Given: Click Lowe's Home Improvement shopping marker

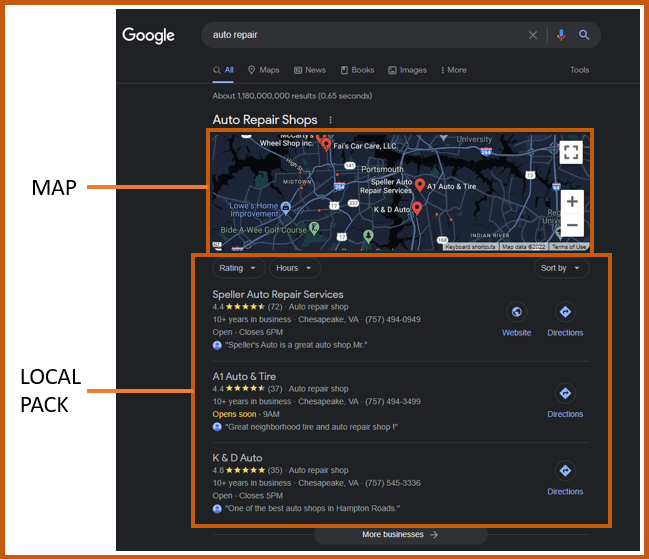Looking at the screenshot, I should tap(286, 208).
